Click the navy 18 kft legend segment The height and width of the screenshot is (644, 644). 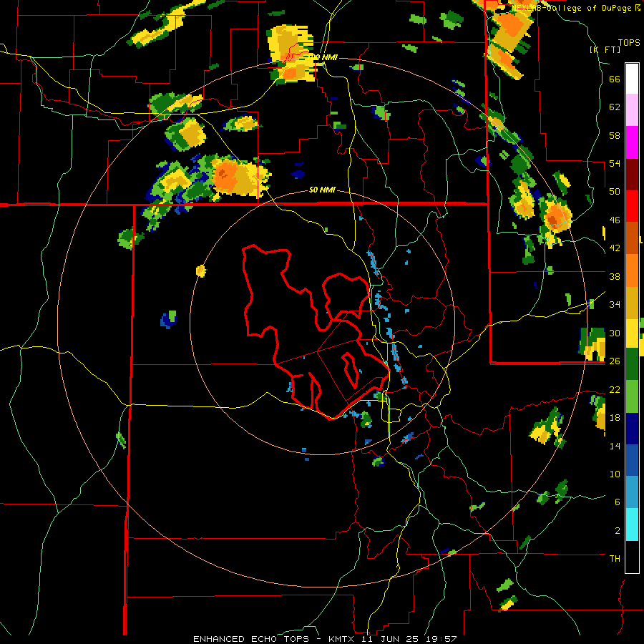click(632, 429)
